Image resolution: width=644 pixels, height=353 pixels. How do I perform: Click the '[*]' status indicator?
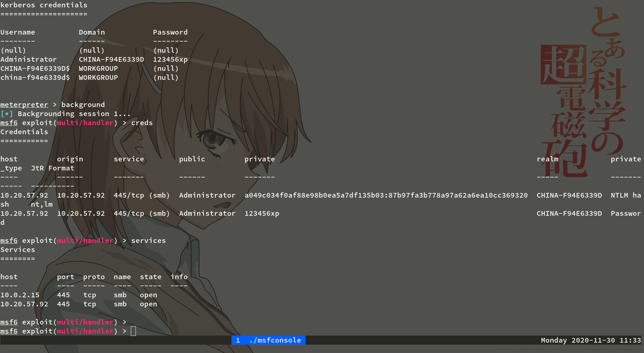(x=7, y=114)
